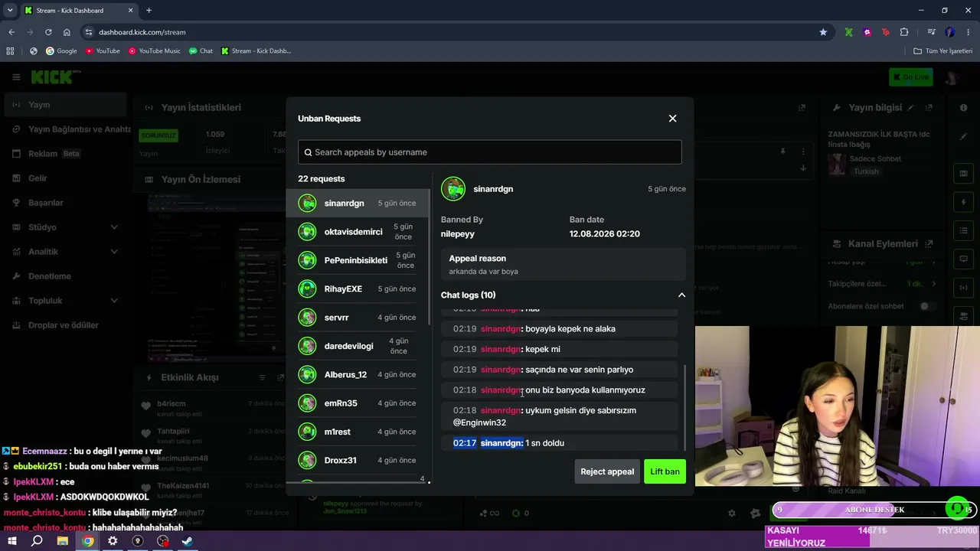Open the Kick profile avatar menu
980x551 pixels.
coord(952,77)
